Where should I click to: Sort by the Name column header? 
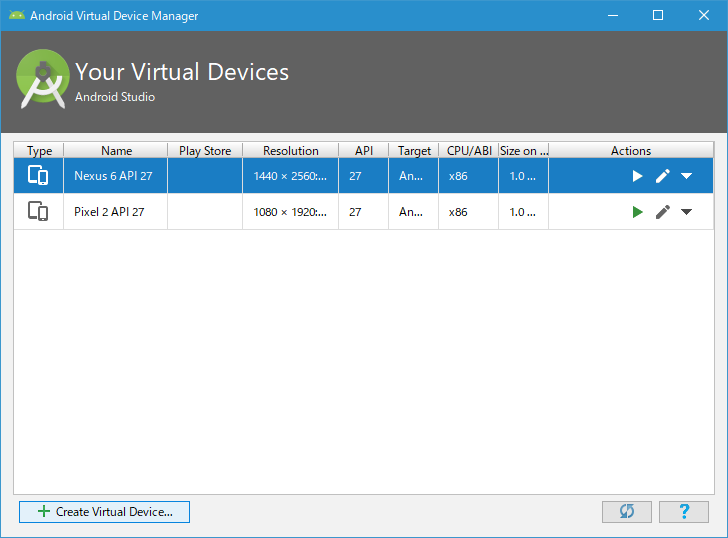click(116, 150)
